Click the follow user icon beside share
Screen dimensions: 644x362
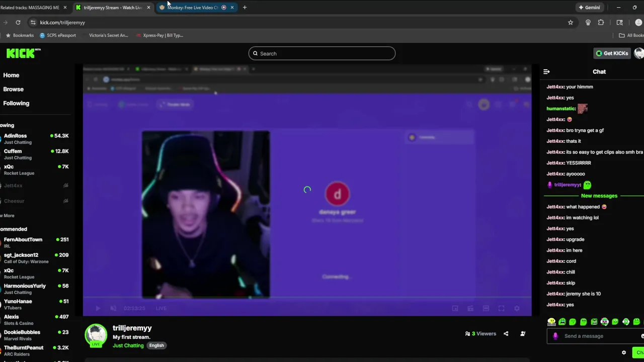click(523, 333)
